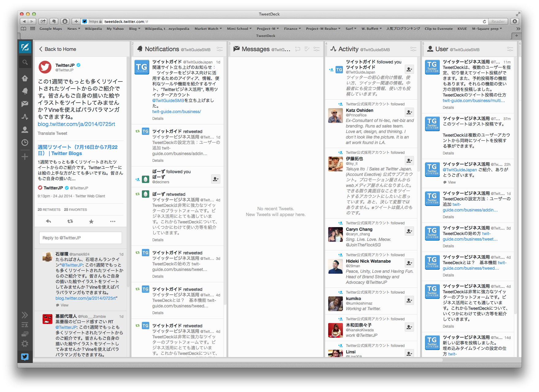Favorite the TwitterJP tweet with star
The width and height of the screenshot is (539, 392).
pyautogui.click(x=91, y=221)
